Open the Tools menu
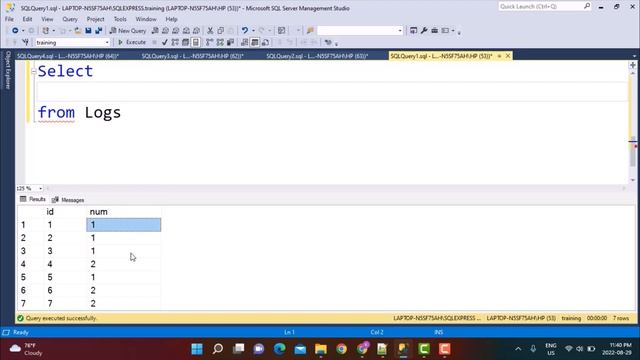The width and height of the screenshot is (640, 360). [x=120, y=19]
